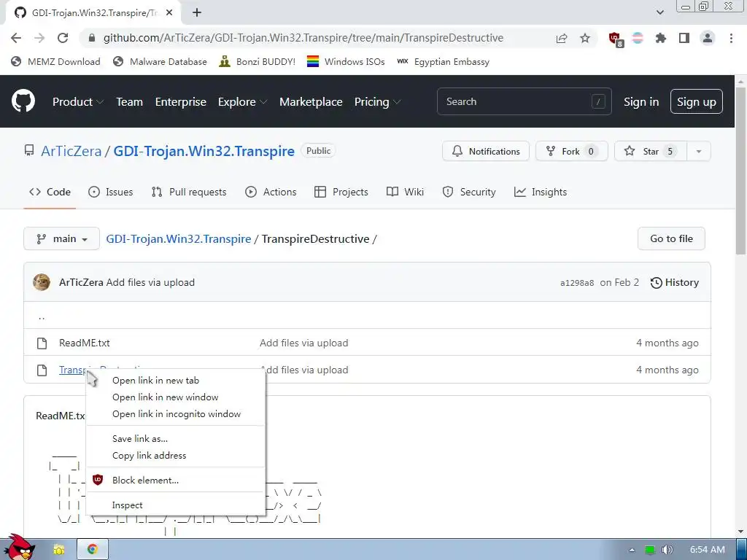Open the commit History
Image resolution: width=747 pixels, height=560 pixels.
click(x=675, y=282)
